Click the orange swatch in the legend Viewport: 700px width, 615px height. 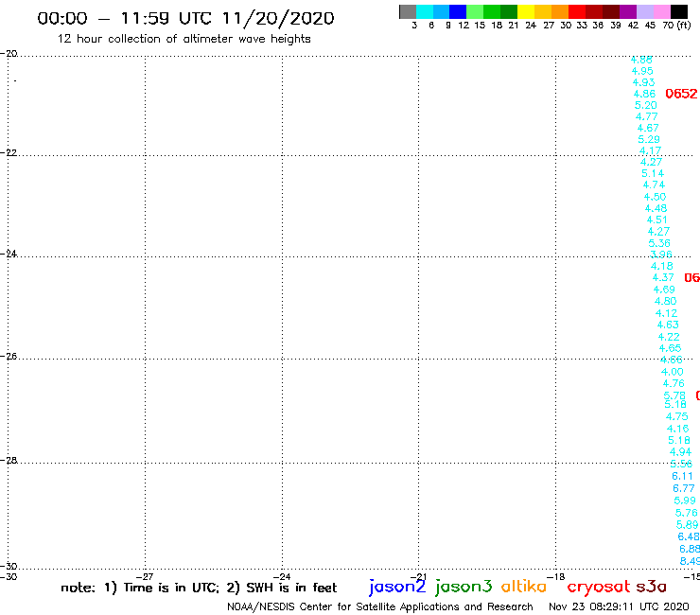click(x=560, y=11)
